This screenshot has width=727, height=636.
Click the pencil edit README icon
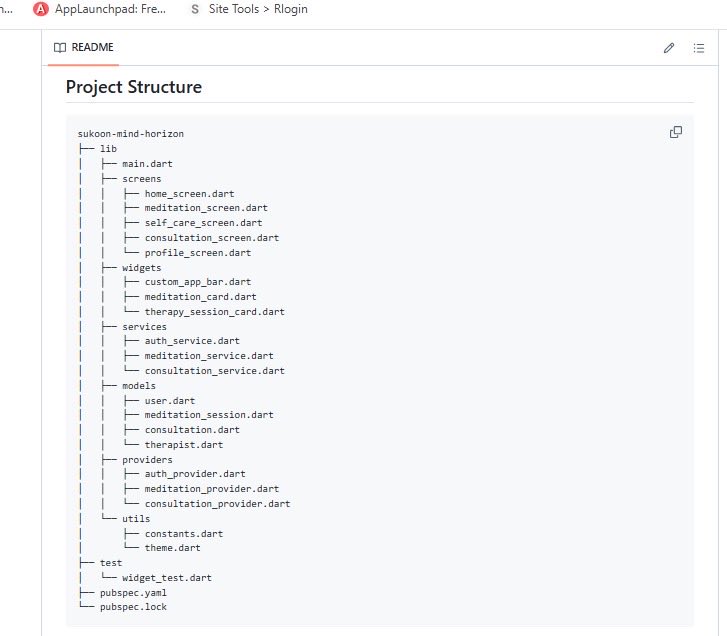click(669, 48)
